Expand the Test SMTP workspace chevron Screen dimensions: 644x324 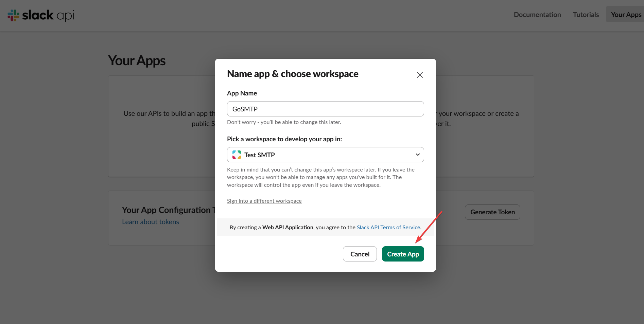(417, 155)
